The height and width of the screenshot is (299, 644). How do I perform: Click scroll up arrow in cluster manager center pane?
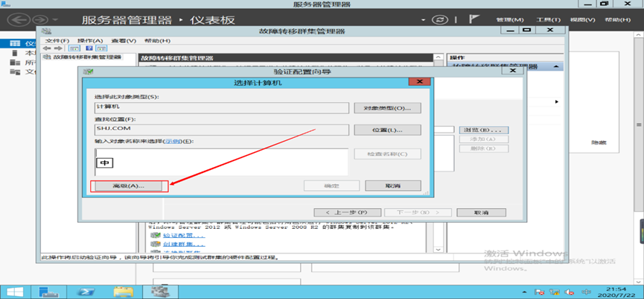[439, 57]
